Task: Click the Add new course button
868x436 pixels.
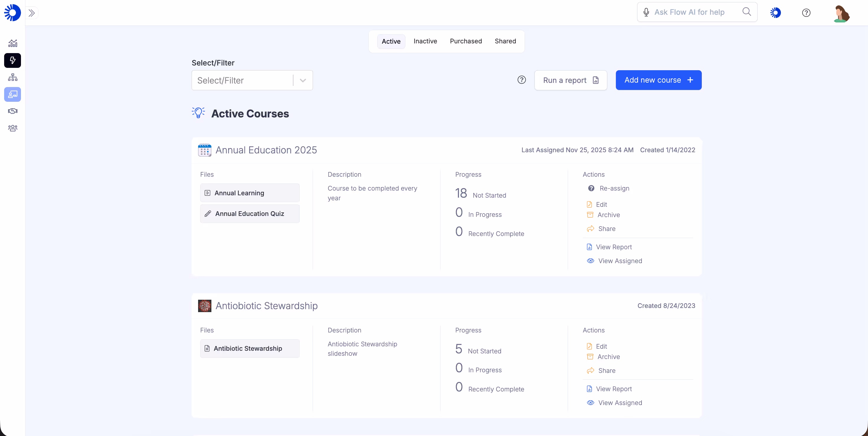Action: tap(658, 80)
